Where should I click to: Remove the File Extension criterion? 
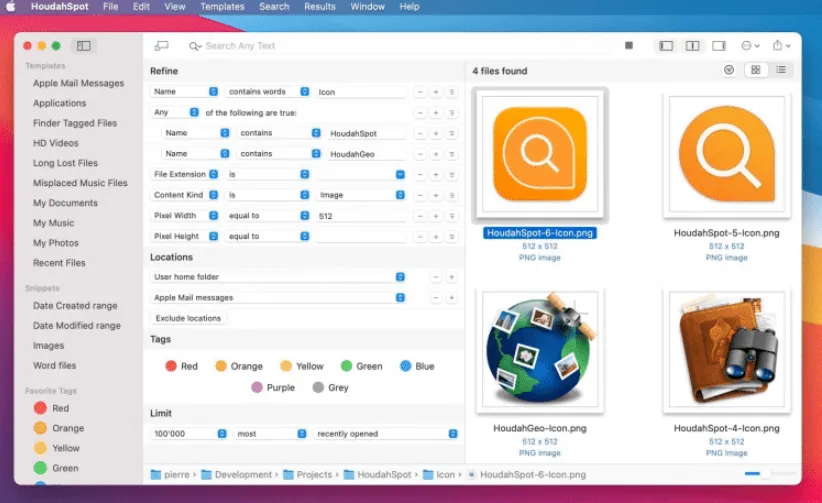pyautogui.click(x=420, y=175)
